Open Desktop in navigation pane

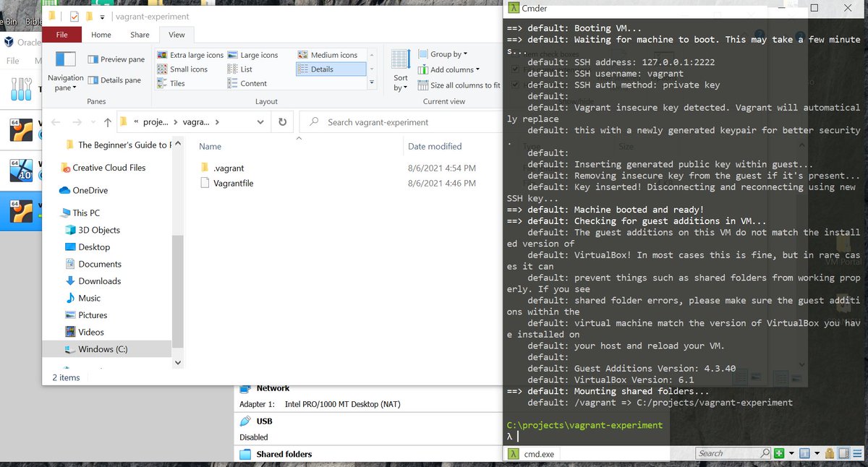tap(88, 247)
